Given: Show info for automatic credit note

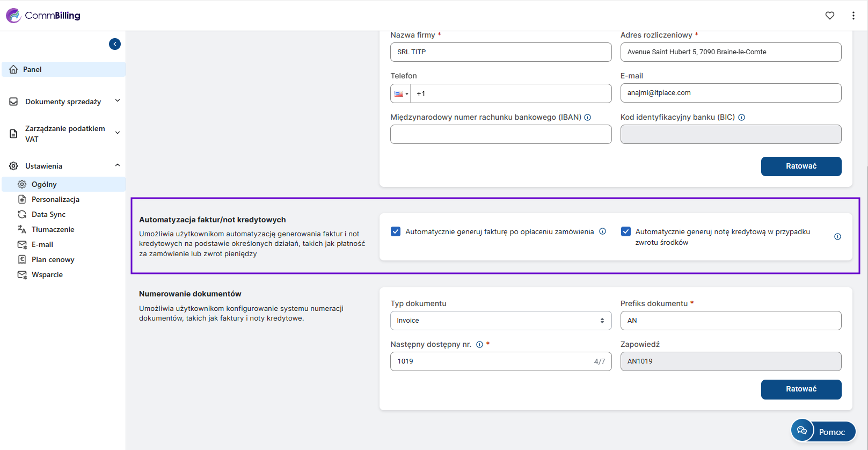Looking at the screenshot, I should (837, 237).
